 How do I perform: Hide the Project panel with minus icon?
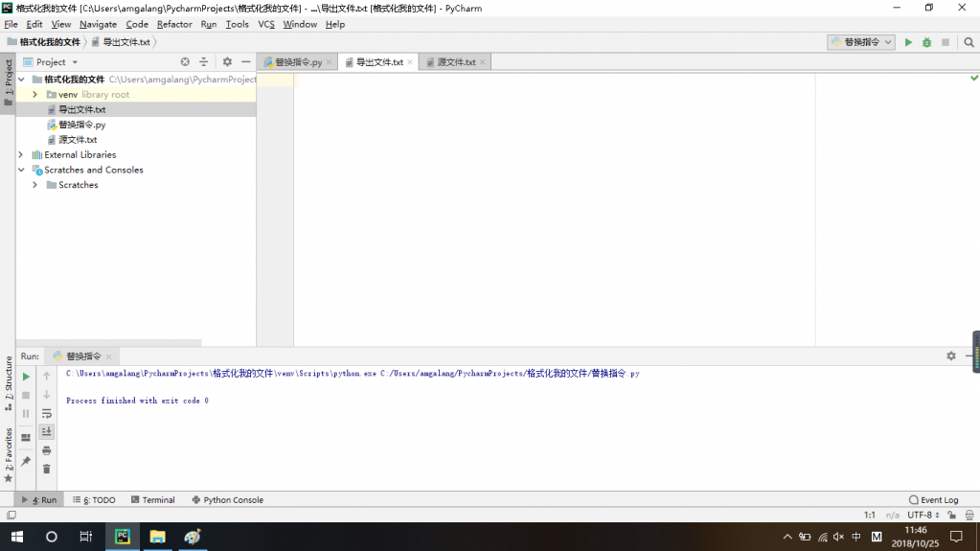coord(245,62)
